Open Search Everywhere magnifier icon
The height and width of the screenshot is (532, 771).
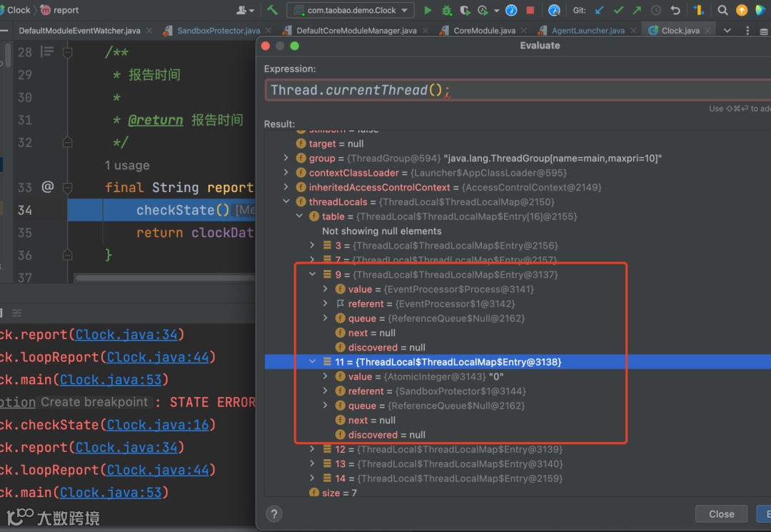coord(722,10)
